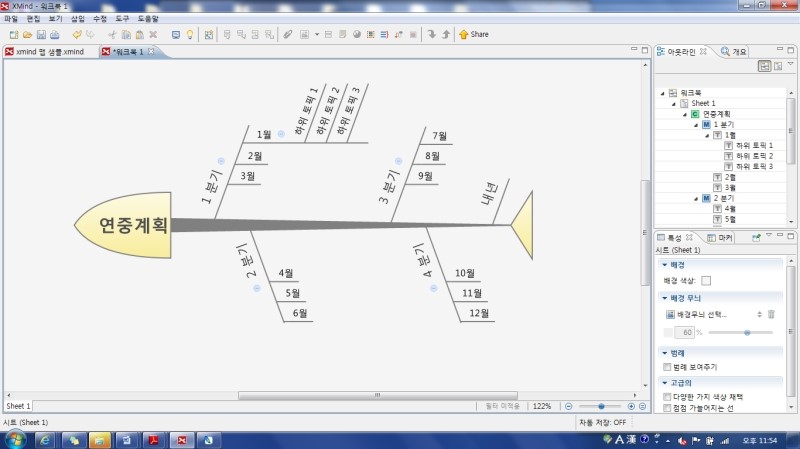This screenshot has width=800, height=449.
Task: Click the Open folder toolbar icon
Action: coord(26,34)
